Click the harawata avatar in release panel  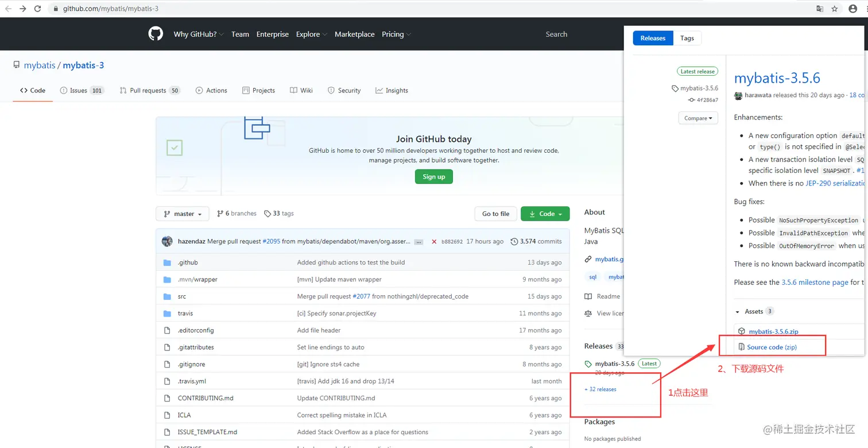coord(738,95)
